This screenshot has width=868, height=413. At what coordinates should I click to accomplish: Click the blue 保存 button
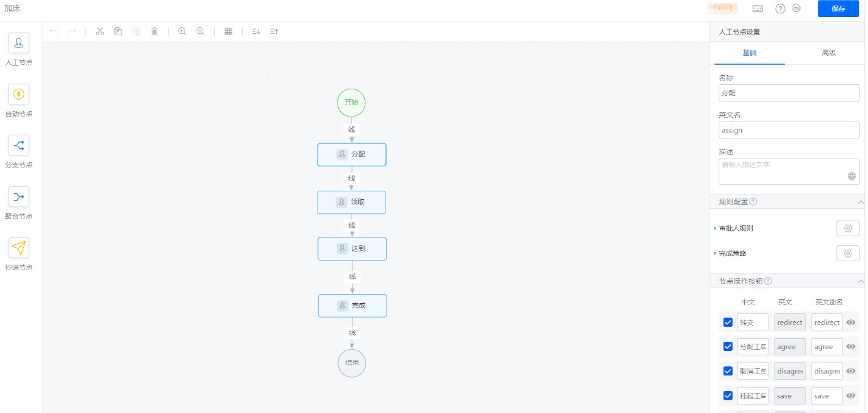coord(838,9)
